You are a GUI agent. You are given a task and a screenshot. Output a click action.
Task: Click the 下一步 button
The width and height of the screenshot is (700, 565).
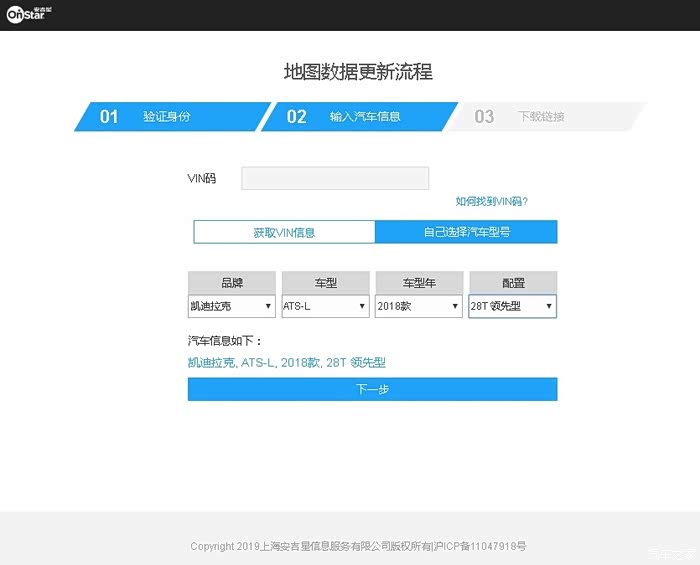point(372,389)
